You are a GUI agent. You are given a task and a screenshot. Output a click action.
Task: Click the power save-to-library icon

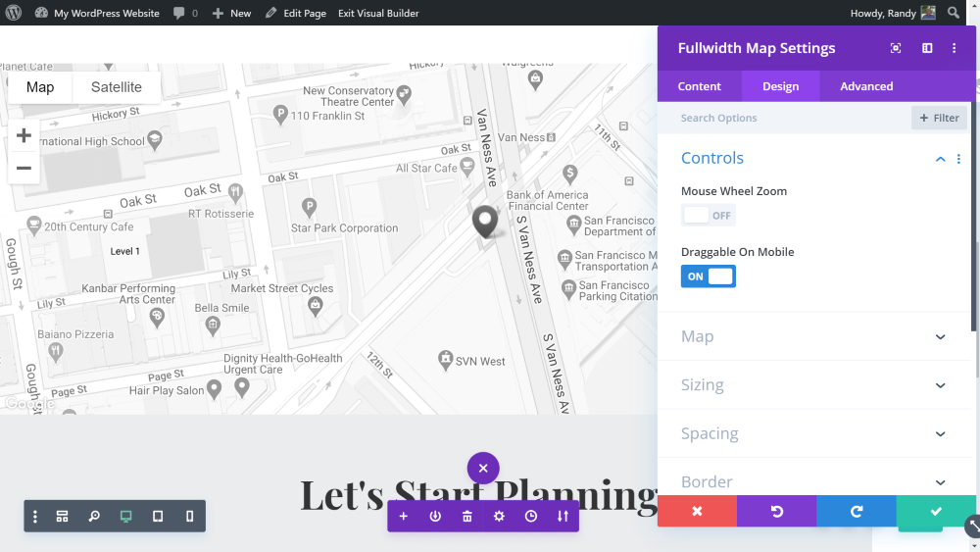tap(435, 517)
